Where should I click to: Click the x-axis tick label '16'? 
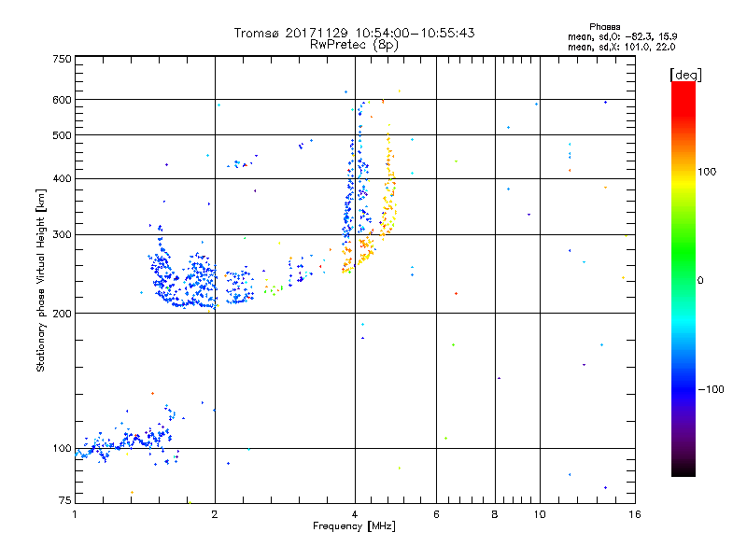[x=635, y=514]
